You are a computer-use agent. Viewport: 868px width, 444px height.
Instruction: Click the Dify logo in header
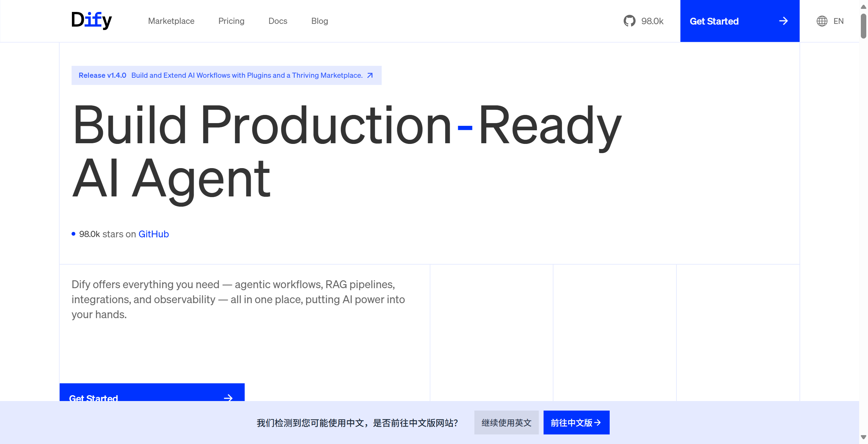tap(91, 20)
